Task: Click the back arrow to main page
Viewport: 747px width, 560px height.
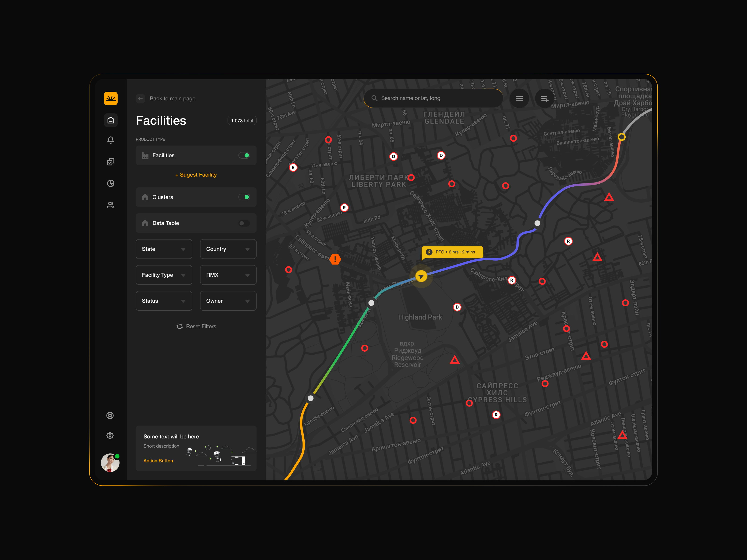Action: pyautogui.click(x=141, y=98)
